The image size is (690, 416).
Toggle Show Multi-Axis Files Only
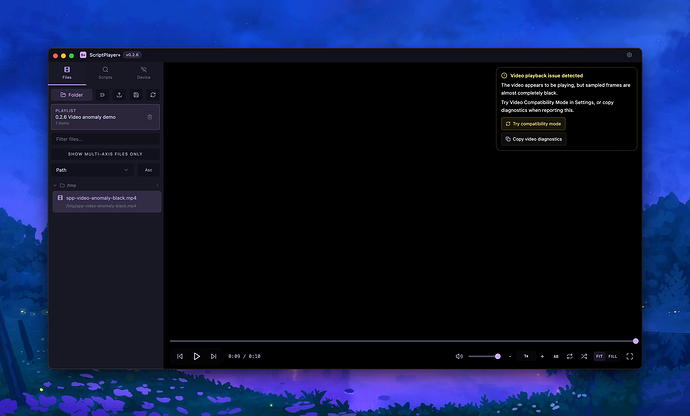[105, 154]
